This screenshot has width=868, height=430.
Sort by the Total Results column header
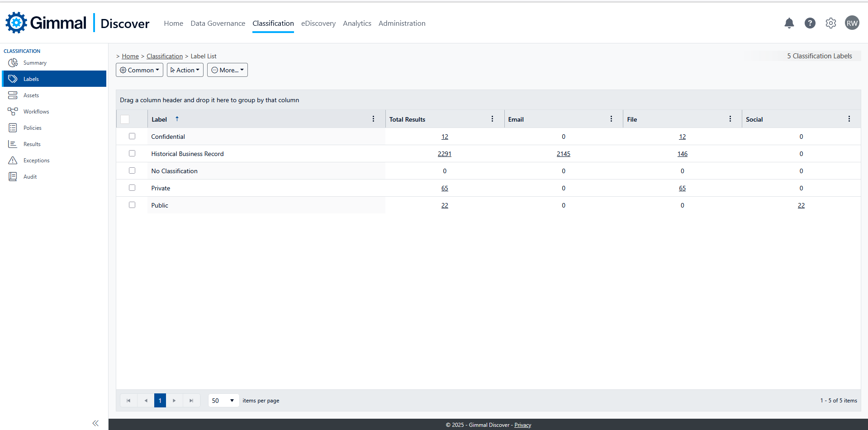pyautogui.click(x=407, y=119)
